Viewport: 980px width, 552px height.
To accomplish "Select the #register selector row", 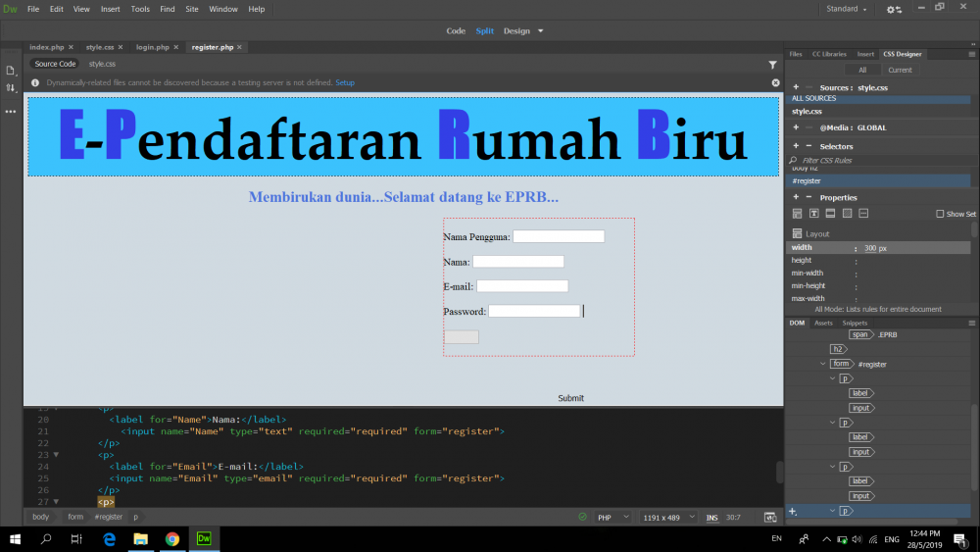I will [x=877, y=180].
